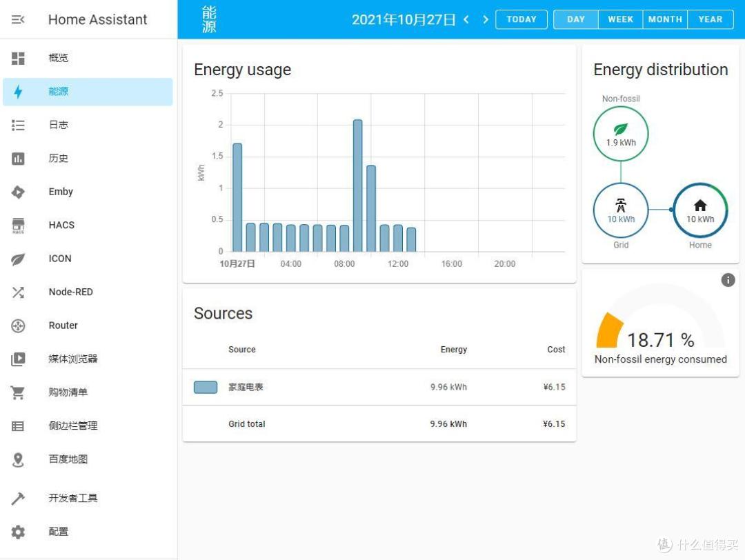Click the 18.71 % gauge value
This screenshot has height=560, width=745.
(x=660, y=340)
